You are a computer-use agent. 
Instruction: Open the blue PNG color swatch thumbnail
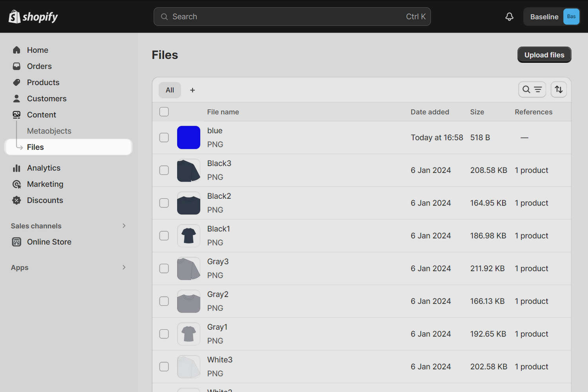click(189, 138)
